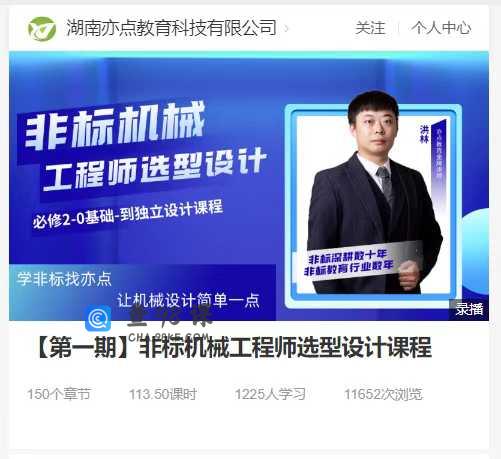Expand the chevron next to company name
The width and height of the screenshot is (501, 459).
click(x=286, y=28)
